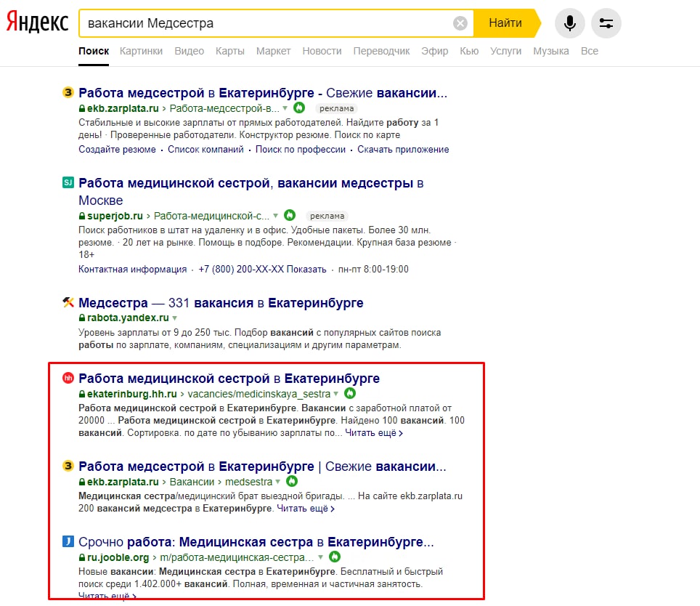Viewport: 700px width, 606px height.
Task: Switch to the Картинки tab
Action: click(141, 51)
